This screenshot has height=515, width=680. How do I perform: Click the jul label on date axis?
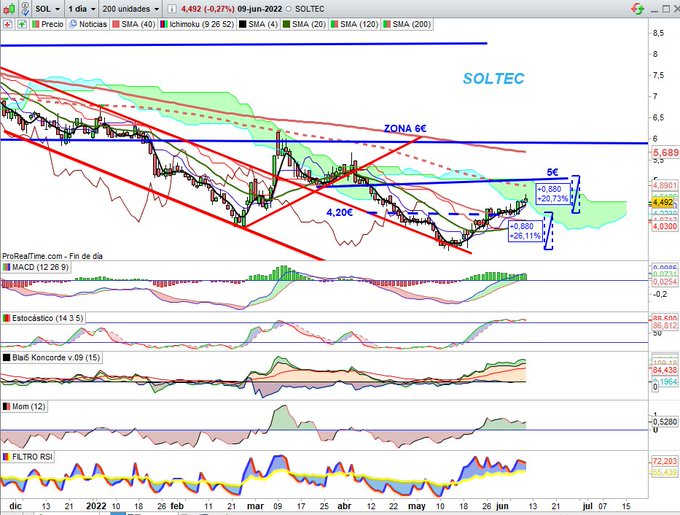[x=588, y=506]
